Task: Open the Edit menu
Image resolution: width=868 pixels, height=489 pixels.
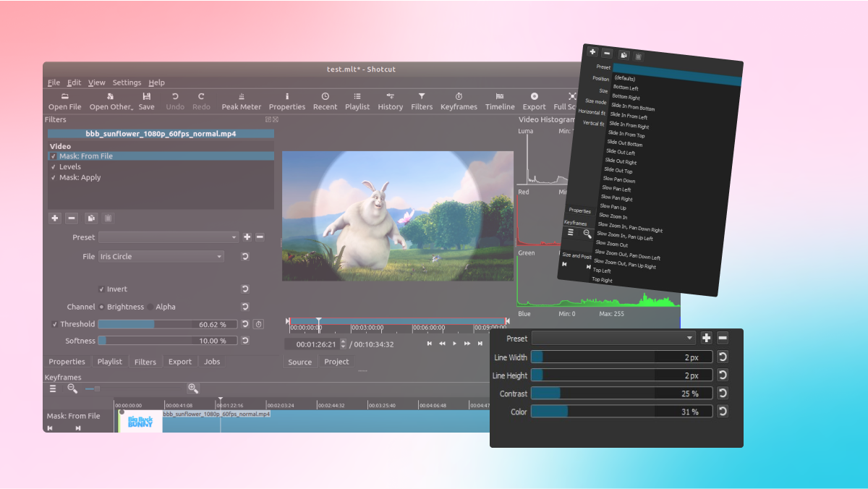Action: tap(75, 82)
